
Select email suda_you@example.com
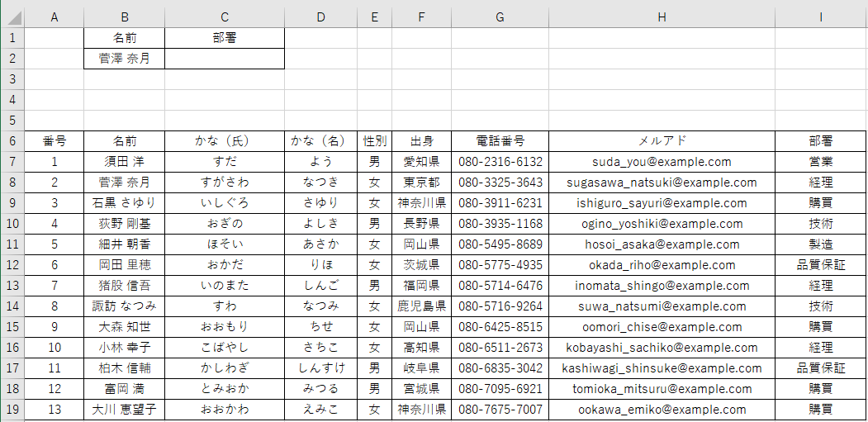click(x=662, y=162)
